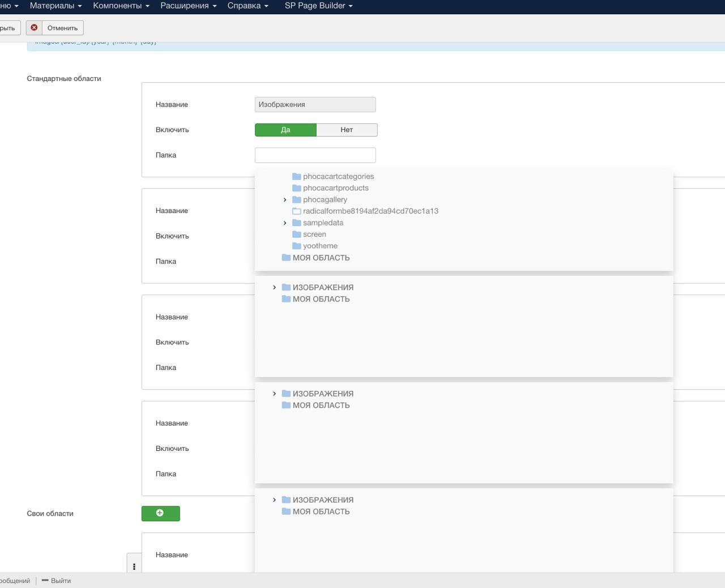Set Включить to Нет for Изображения
Screen dimensions: 725x588
347,130
